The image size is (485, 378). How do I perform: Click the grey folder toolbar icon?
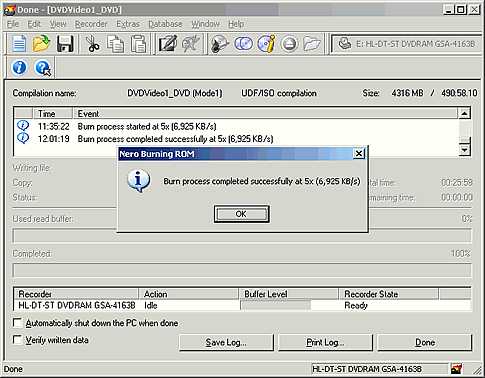(312, 44)
